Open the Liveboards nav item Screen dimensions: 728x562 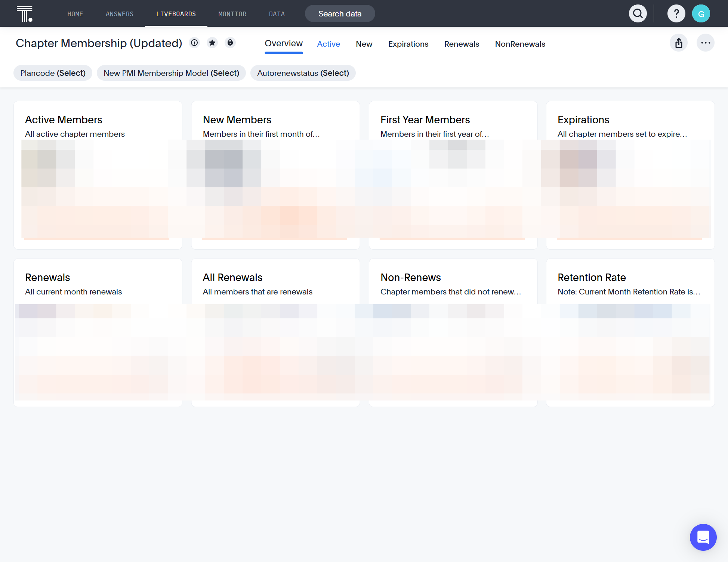(176, 14)
